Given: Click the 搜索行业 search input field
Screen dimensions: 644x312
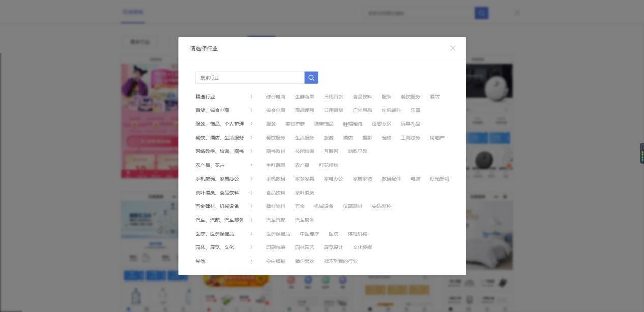Looking at the screenshot, I should (249, 77).
